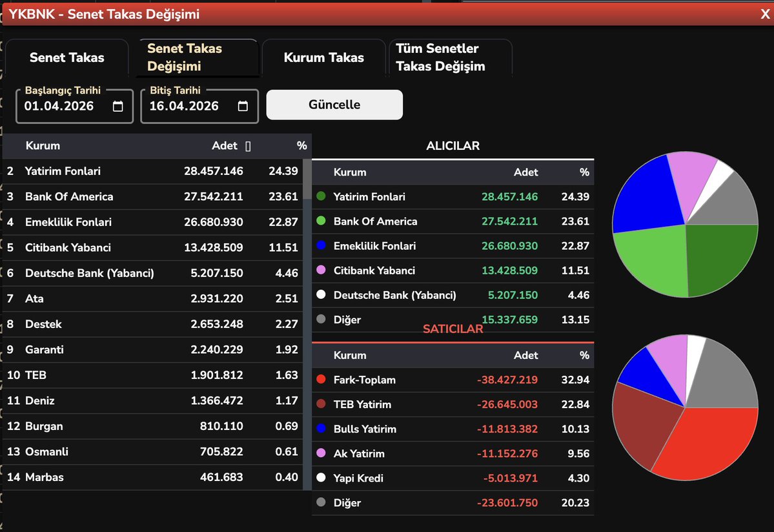Viewport: 774px width, 532px height.
Task: Click the gray Diğer dot in ALICILAR
Action: [x=321, y=320]
